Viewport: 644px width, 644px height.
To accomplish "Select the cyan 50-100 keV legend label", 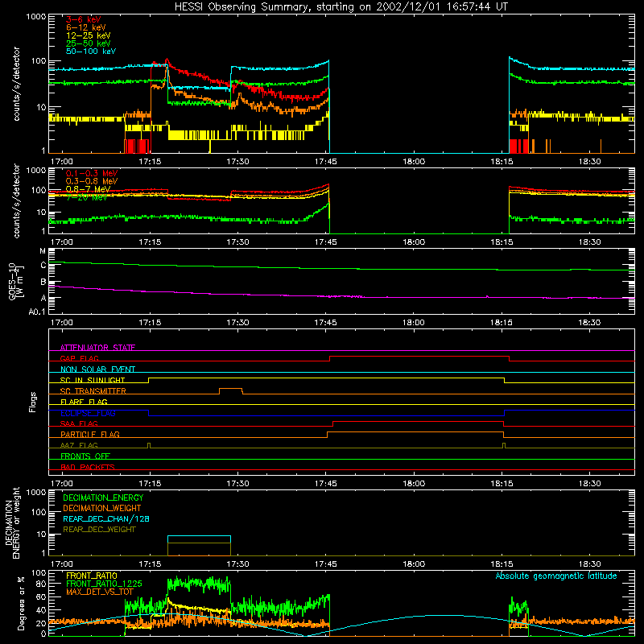I will click(x=91, y=52).
